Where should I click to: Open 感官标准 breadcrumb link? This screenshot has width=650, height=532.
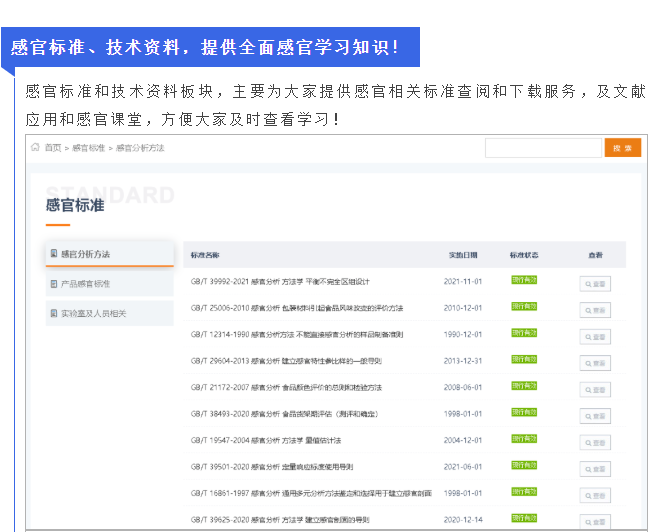tap(88, 148)
